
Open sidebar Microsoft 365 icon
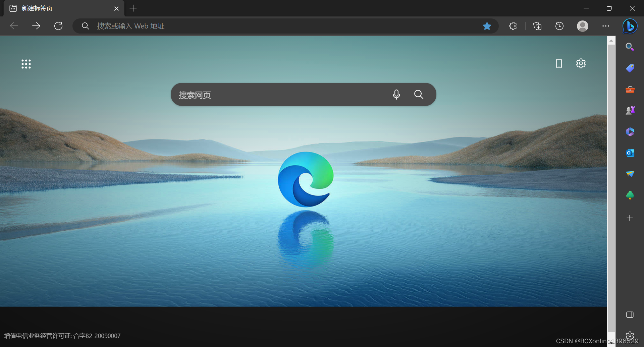[x=630, y=132]
